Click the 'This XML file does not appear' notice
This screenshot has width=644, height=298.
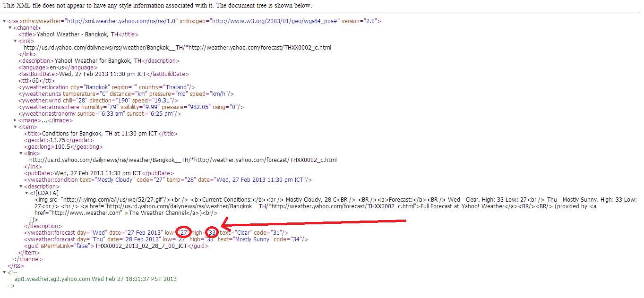pyautogui.click(x=157, y=5)
